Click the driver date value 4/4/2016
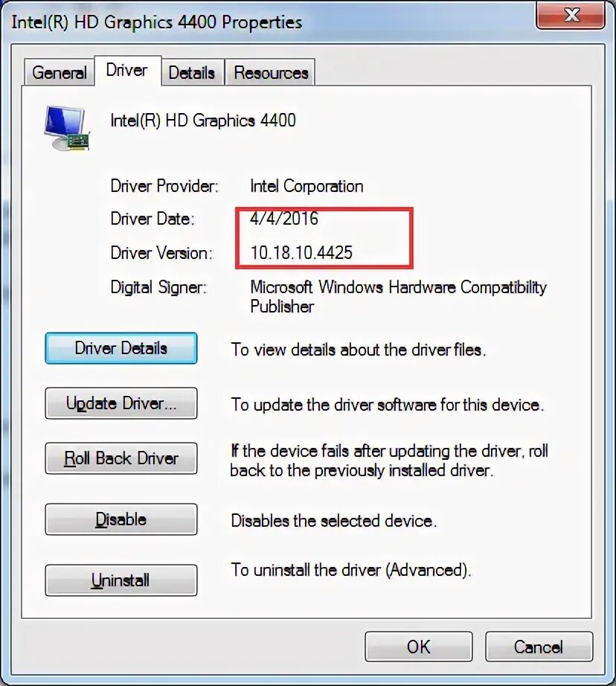This screenshot has width=616, height=686. point(284,218)
